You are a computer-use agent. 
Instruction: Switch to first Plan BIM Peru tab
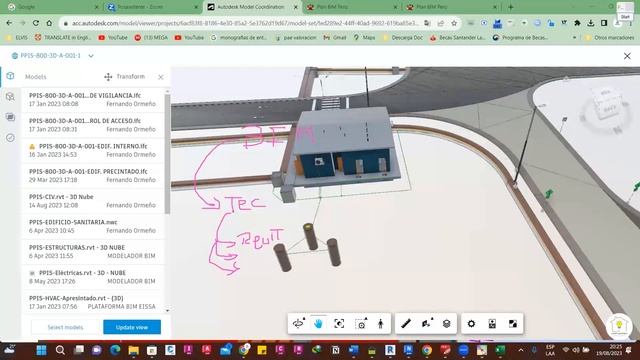click(x=350, y=7)
